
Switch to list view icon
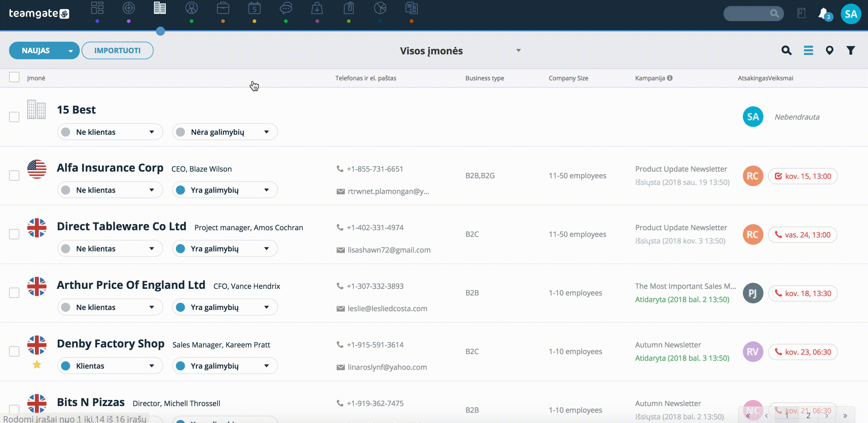(808, 50)
